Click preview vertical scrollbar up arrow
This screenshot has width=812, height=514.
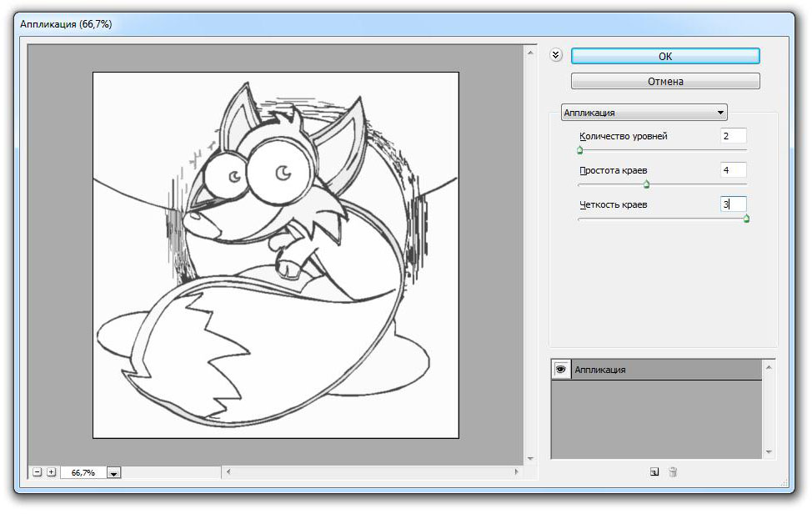530,53
